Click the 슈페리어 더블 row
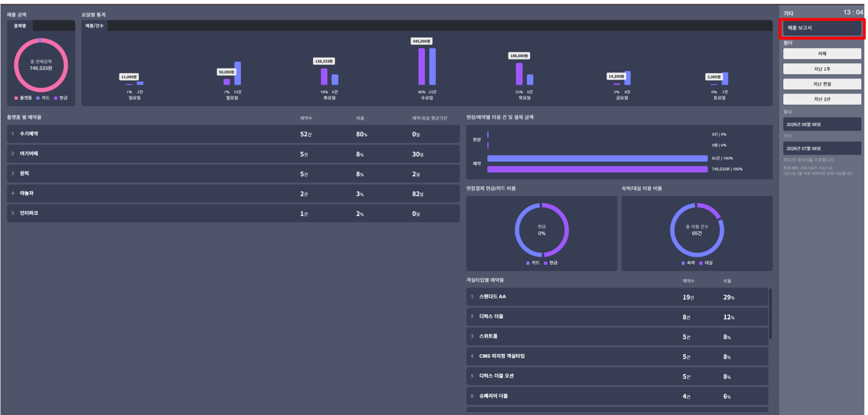The height and width of the screenshot is (415, 868). click(x=617, y=396)
